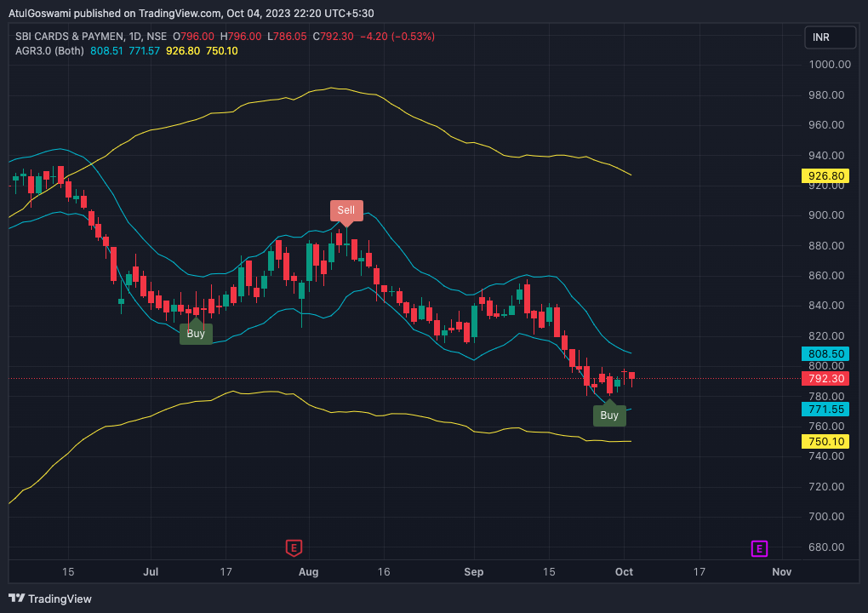Click the open value O796.00
This screenshot has height=613, width=868.
(193, 37)
